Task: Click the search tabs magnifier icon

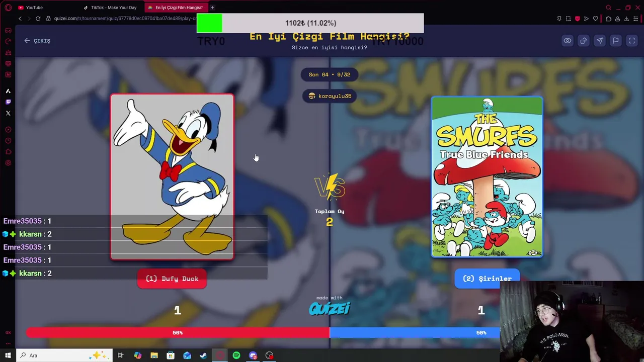Action: (x=608, y=8)
